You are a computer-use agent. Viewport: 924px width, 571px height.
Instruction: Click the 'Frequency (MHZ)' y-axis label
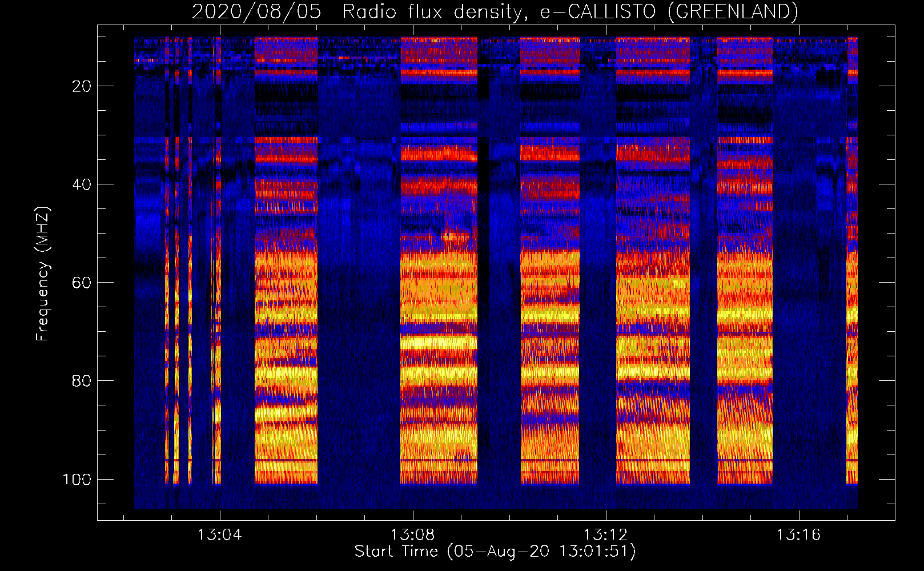click(43, 274)
